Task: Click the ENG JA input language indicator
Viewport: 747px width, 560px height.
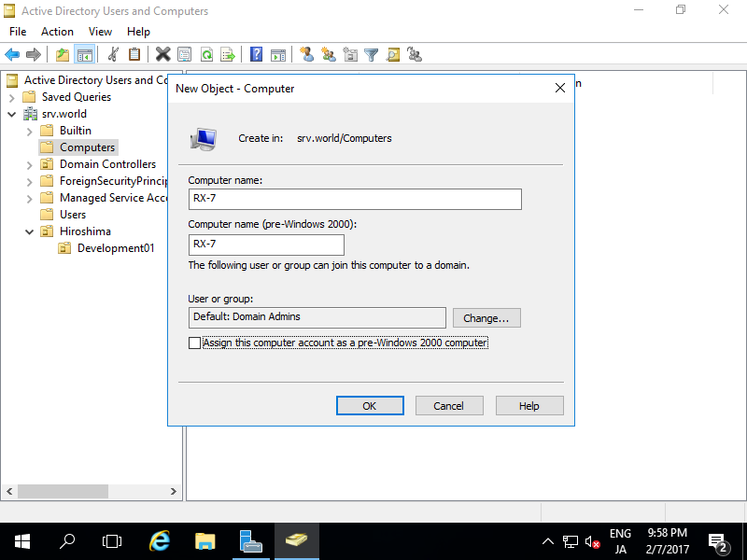Action: pyautogui.click(x=620, y=541)
